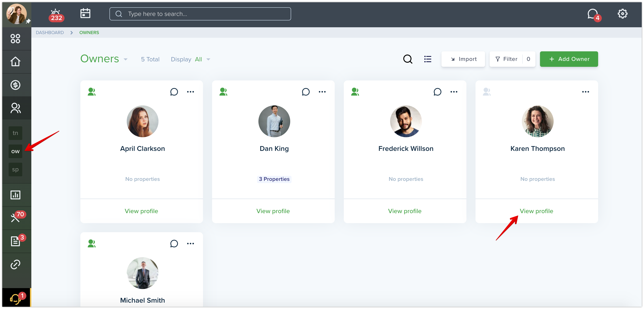Image resolution: width=644 pixels, height=309 pixels.
Task: Click the Frederick Willson name text
Action: click(406, 148)
